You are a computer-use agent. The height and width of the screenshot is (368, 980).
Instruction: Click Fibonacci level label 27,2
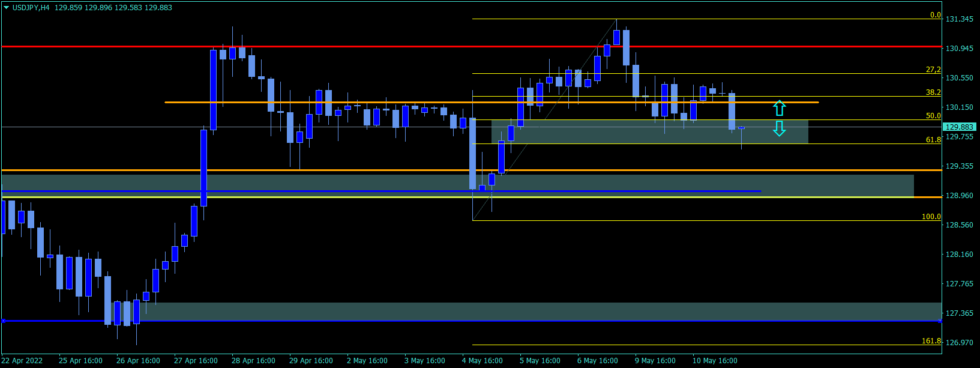pos(933,70)
